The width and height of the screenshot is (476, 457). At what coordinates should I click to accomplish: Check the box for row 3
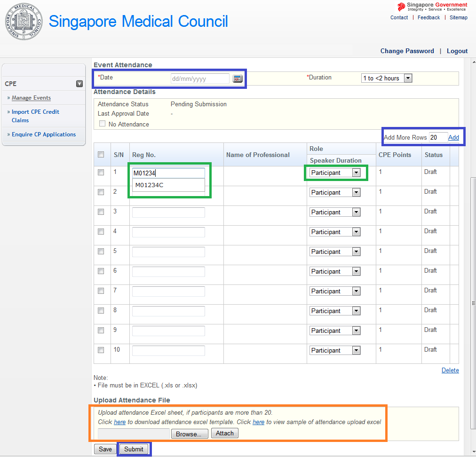coord(101,212)
